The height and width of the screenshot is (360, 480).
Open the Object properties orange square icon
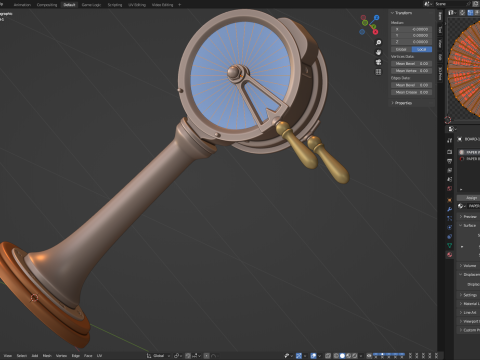click(x=450, y=200)
